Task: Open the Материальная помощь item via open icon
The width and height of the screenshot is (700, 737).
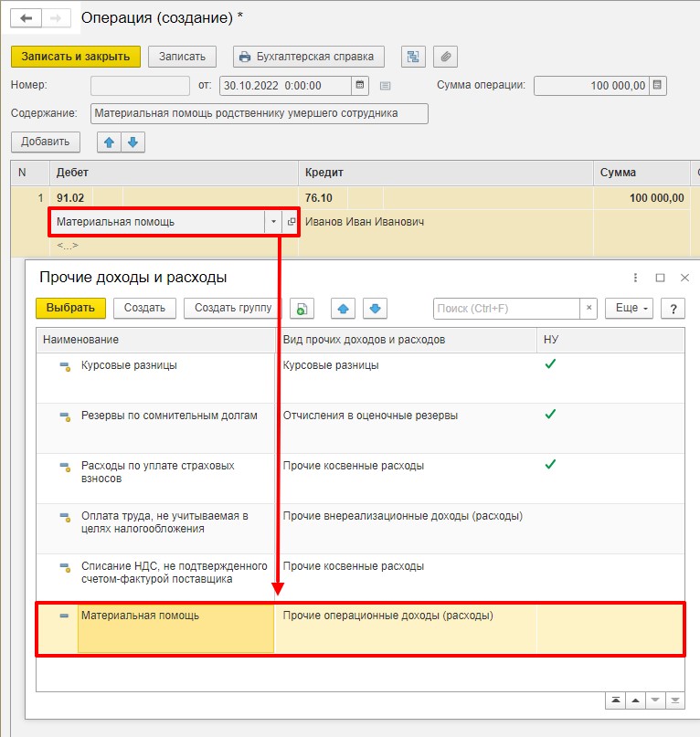Action: pos(291,222)
